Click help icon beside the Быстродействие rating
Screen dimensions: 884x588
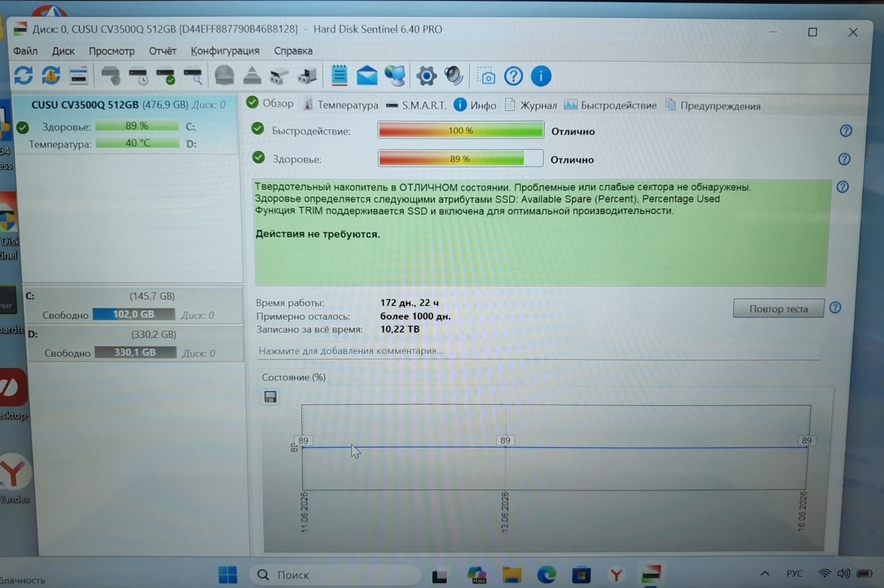845,131
